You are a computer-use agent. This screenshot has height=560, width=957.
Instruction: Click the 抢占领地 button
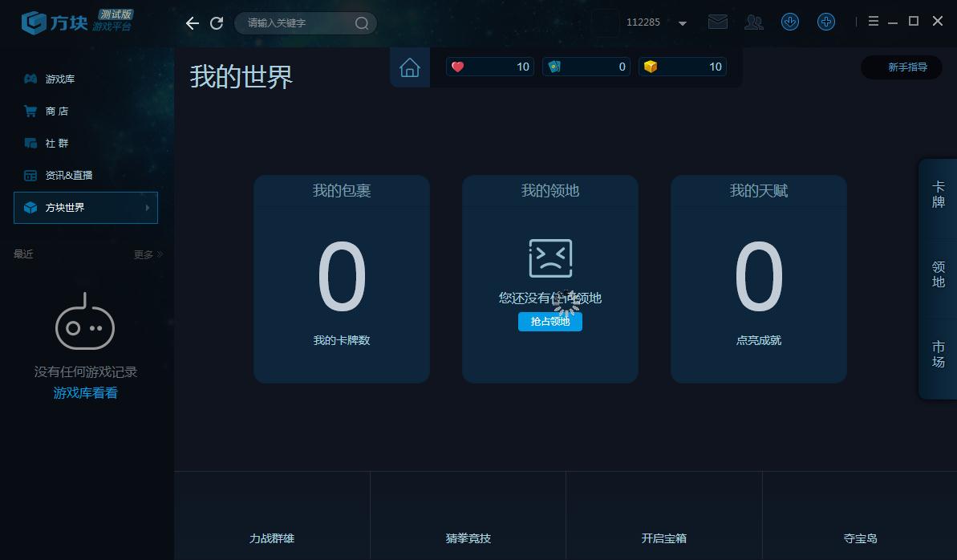point(549,322)
